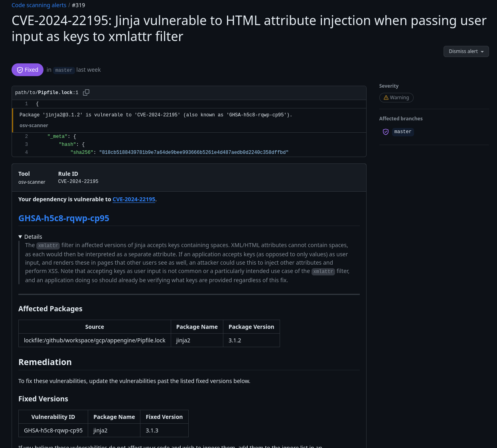This screenshot has height=448, width=497.
Task: Click the Rule ID CVE-2024-22195 value
Action: (78, 181)
